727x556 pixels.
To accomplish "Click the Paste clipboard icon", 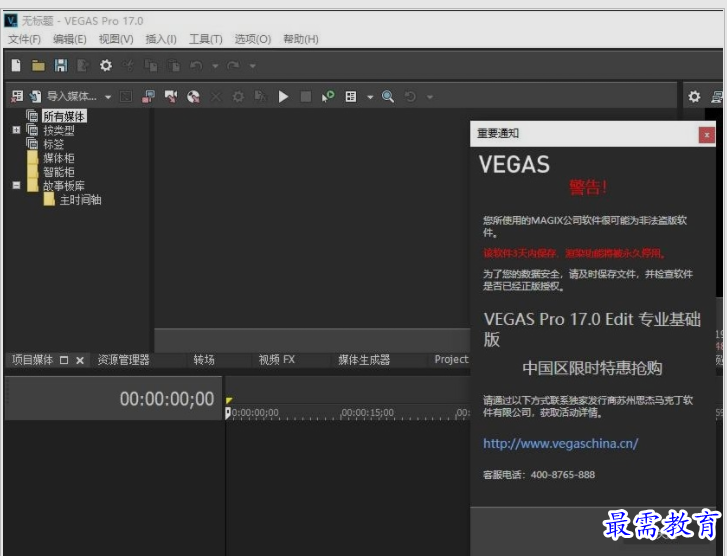I will (x=174, y=66).
